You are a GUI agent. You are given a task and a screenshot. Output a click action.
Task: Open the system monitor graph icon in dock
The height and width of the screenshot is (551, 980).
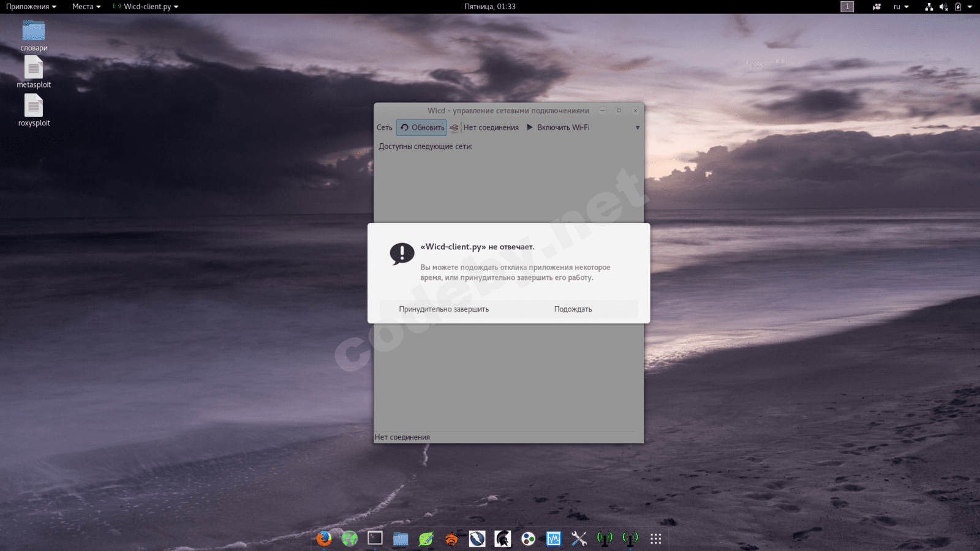pos(554,539)
